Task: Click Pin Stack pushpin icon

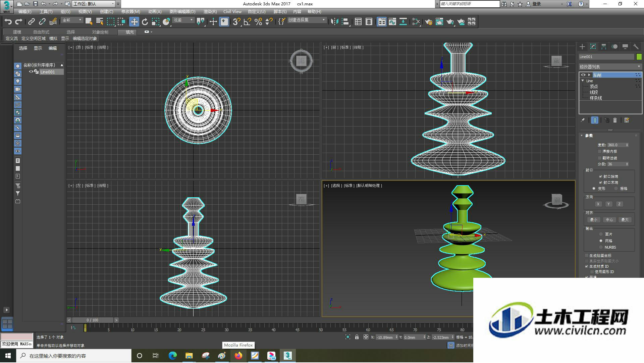Action: [x=583, y=120]
